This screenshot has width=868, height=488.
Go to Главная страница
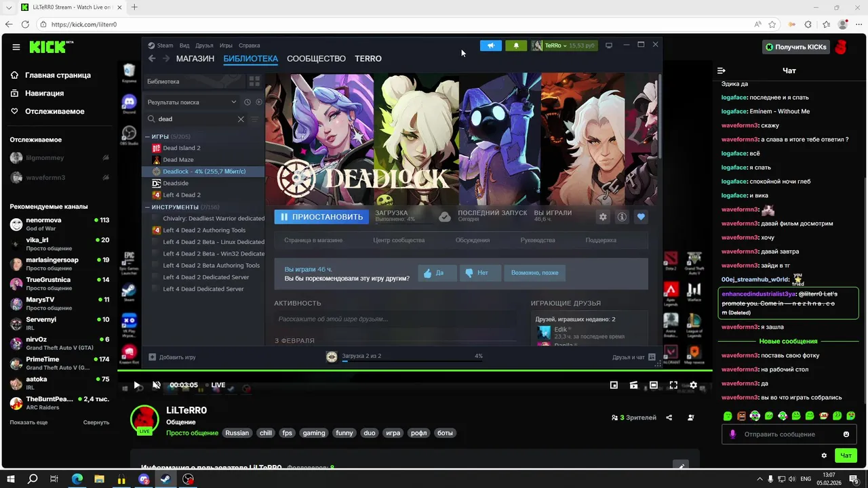point(58,75)
